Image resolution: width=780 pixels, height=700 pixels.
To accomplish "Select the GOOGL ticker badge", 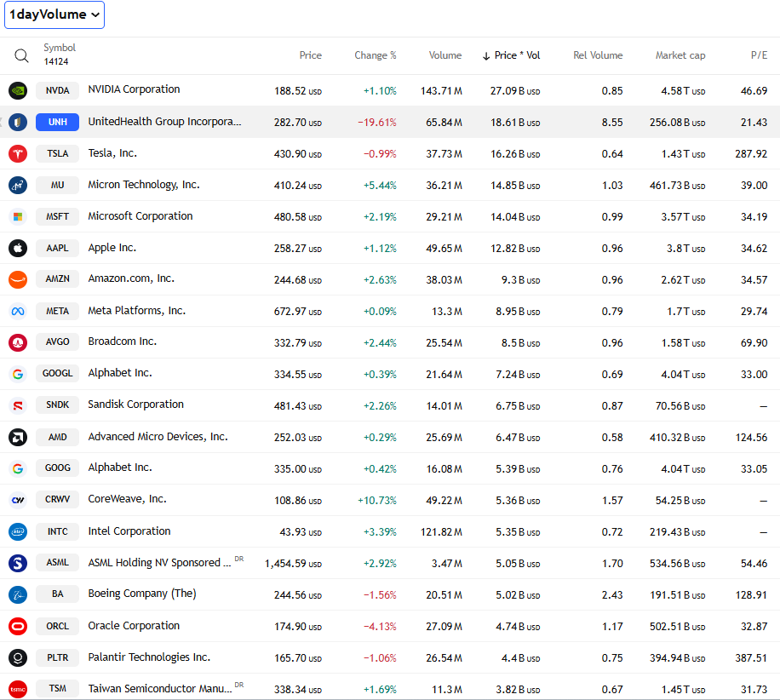I will tap(58, 373).
